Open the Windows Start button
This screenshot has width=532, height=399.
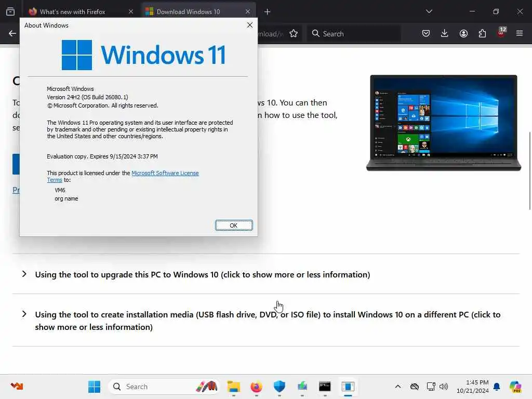pyautogui.click(x=94, y=387)
